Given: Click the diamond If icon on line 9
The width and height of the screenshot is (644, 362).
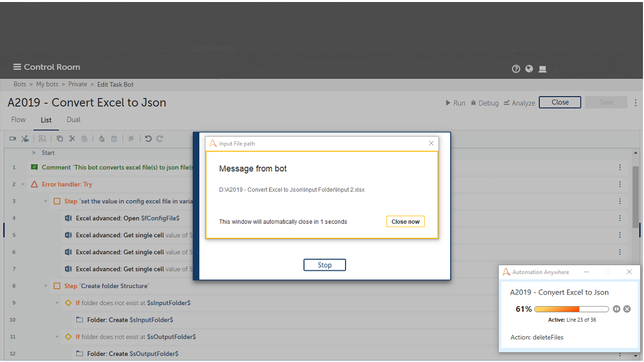Looking at the screenshot, I should coord(68,303).
